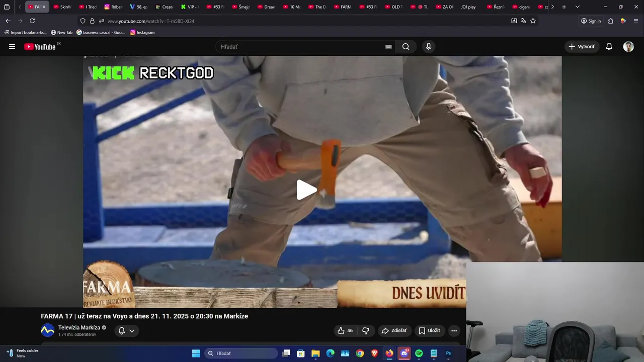
Task: Open the recent browsing icon at tab bar start
Action: coord(7,7)
